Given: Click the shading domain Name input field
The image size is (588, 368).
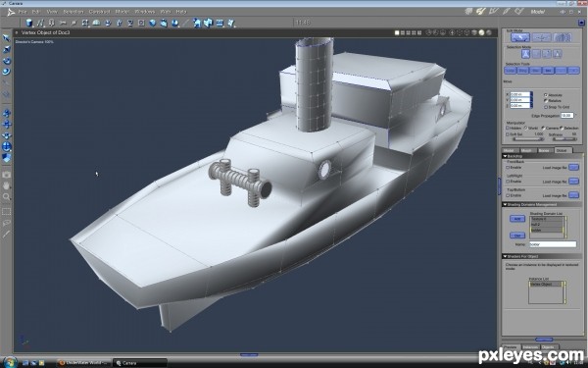Looking at the screenshot, I should pyautogui.click(x=553, y=244).
